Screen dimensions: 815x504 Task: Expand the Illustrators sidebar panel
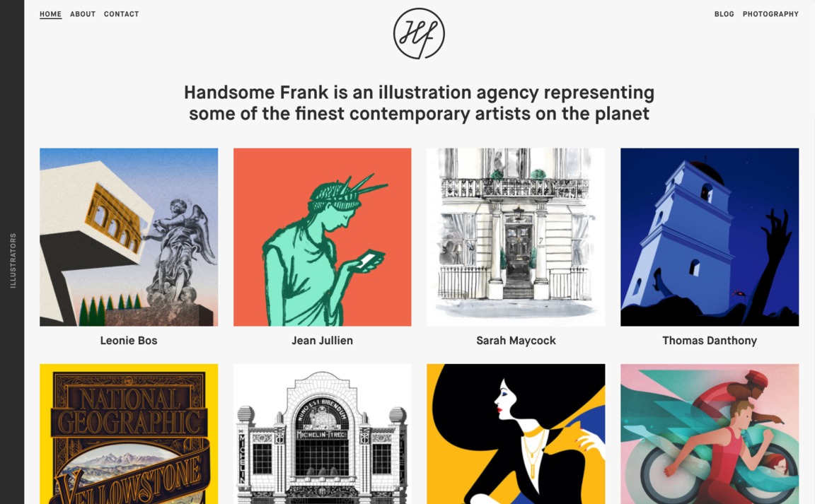13,260
